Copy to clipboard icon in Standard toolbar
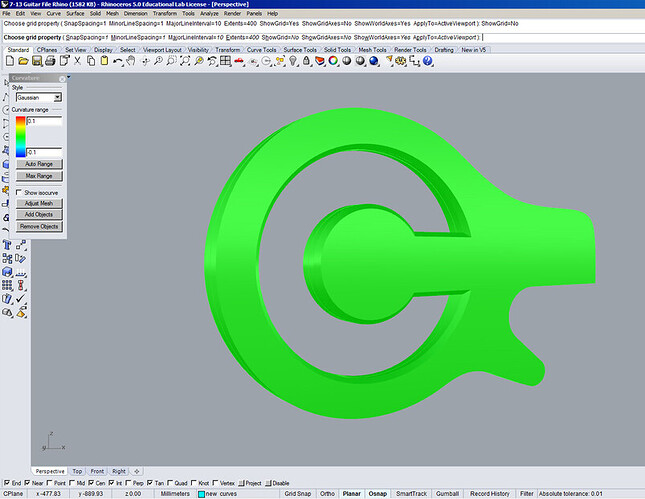Screen dimensions: 645x499 91,61
